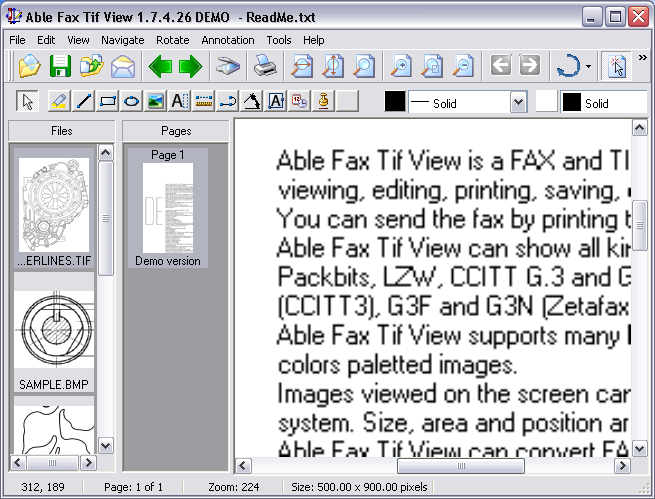The image size is (655, 499).
Task: Open the Tools menu
Action: pyautogui.click(x=279, y=40)
